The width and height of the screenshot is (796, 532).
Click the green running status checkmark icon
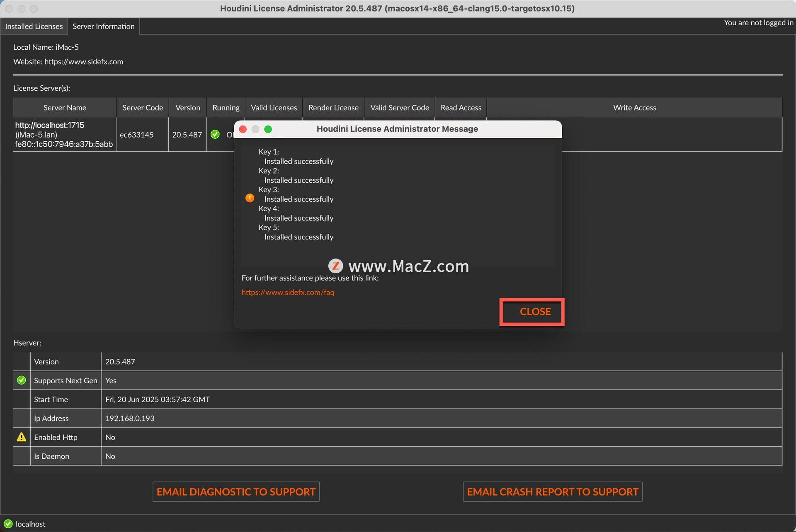pos(215,134)
